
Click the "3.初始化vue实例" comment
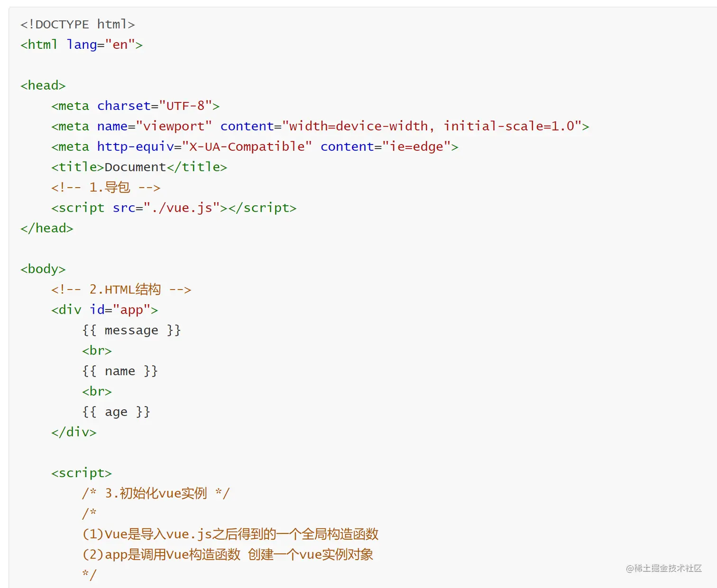pyautogui.click(x=156, y=493)
